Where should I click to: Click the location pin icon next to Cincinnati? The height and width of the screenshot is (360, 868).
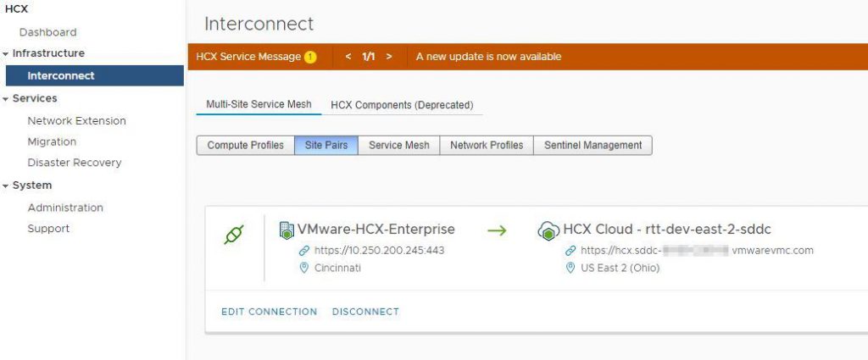point(304,268)
